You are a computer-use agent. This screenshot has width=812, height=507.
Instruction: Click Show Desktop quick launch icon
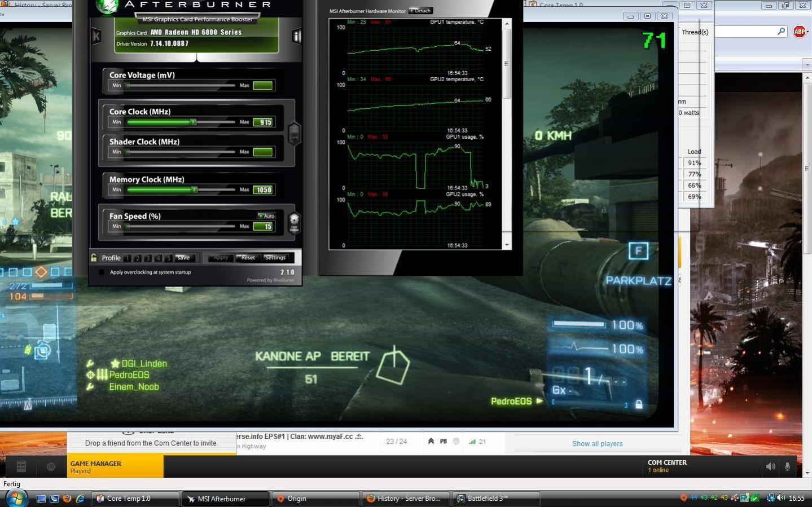(x=41, y=499)
